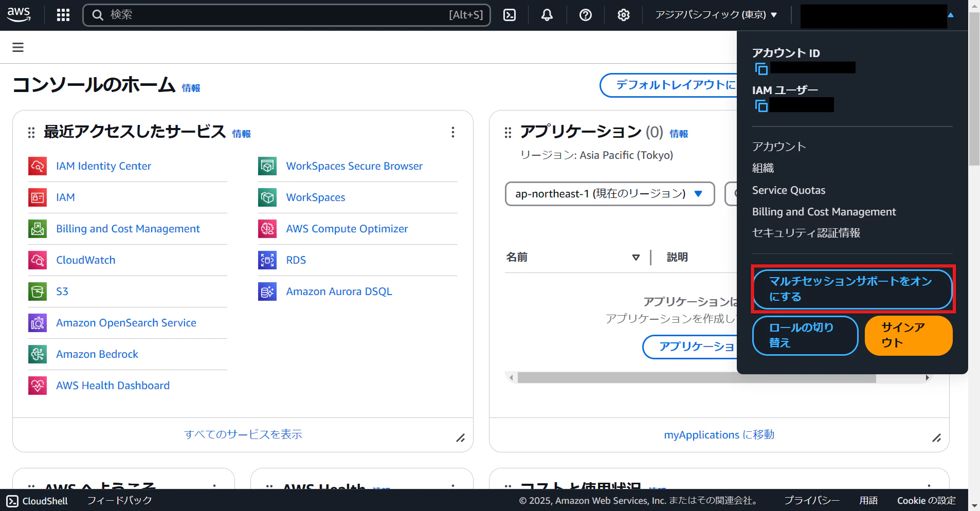The image size is (980, 511).
Task: Click 情報 link beside 最近アクセスしたサービス
Action: click(241, 134)
